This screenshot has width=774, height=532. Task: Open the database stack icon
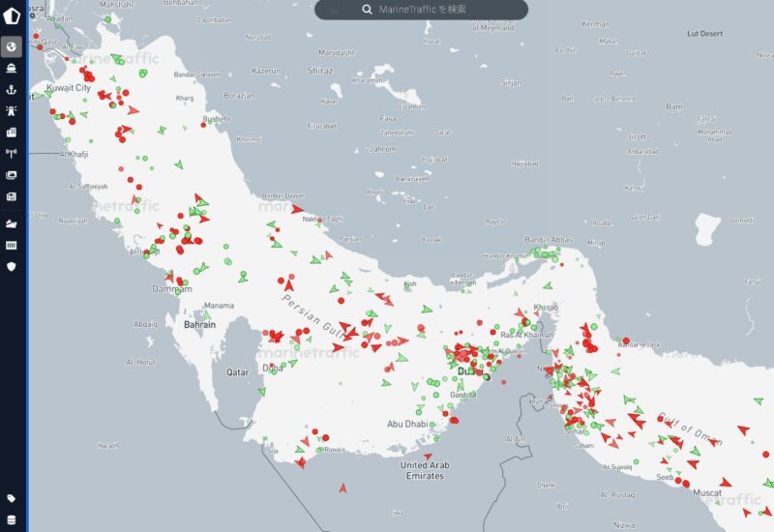tap(13, 519)
